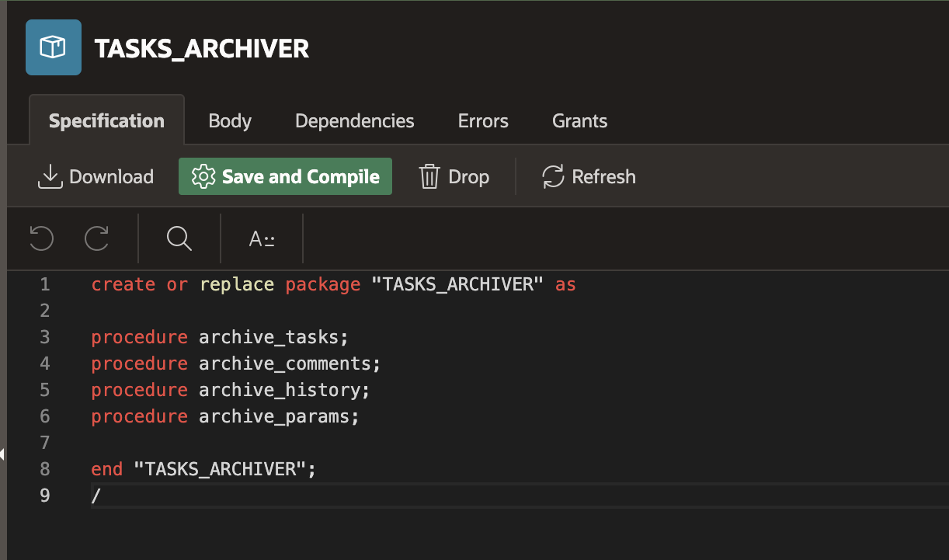This screenshot has height=560, width=949.
Task: Click the Redo arrow icon
Action: (97, 238)
